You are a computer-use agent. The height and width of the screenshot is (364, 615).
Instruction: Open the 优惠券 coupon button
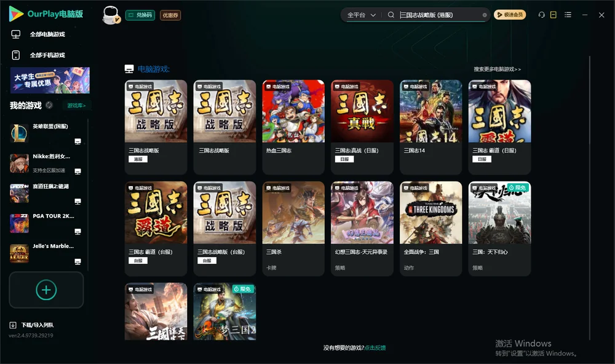pos(170,15)
